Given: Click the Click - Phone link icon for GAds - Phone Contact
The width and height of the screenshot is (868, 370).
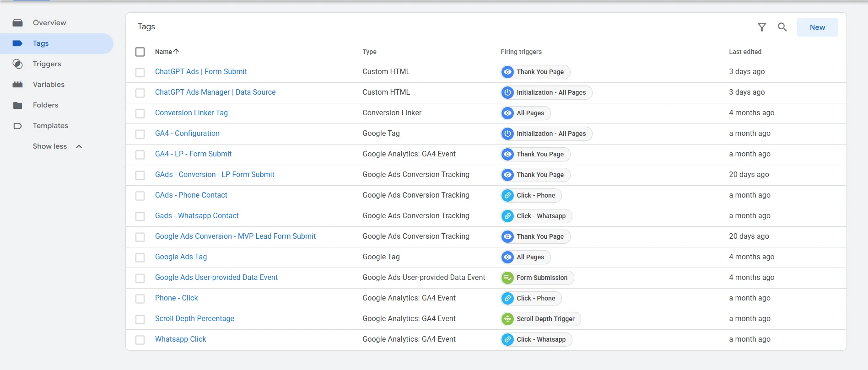Looking at the screenshot, I should [x=507, y=195].
